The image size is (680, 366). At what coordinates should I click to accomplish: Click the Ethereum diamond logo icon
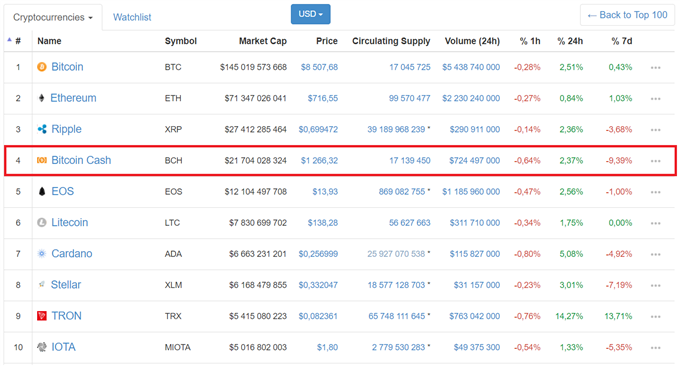tap(42, 98)
